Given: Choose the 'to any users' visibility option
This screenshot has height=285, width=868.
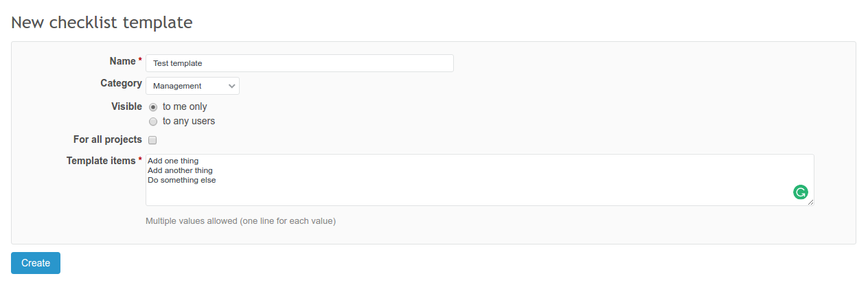Looking at the screenshot, I should [x=153, y=122].
